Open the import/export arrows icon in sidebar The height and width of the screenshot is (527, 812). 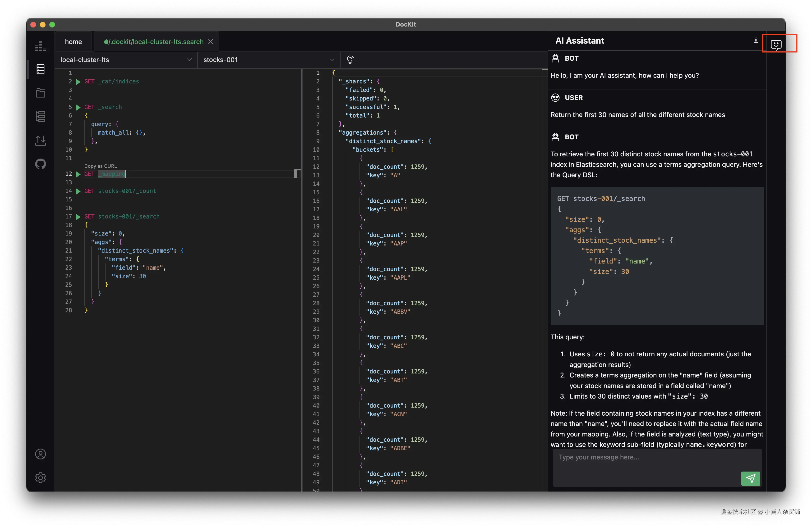[x=40, y=141]
